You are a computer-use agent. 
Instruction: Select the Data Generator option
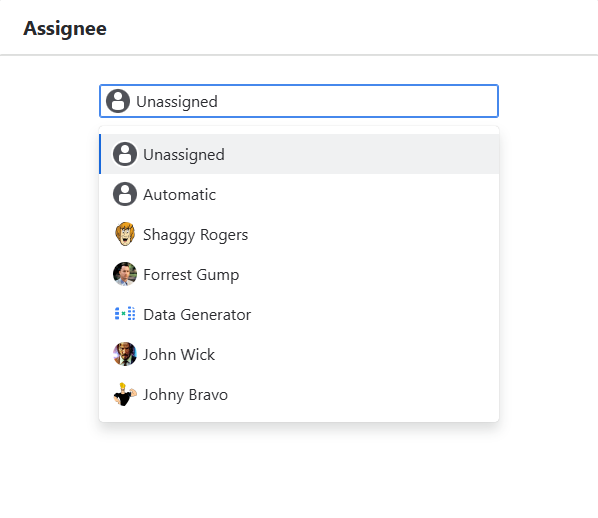[299, 314]
